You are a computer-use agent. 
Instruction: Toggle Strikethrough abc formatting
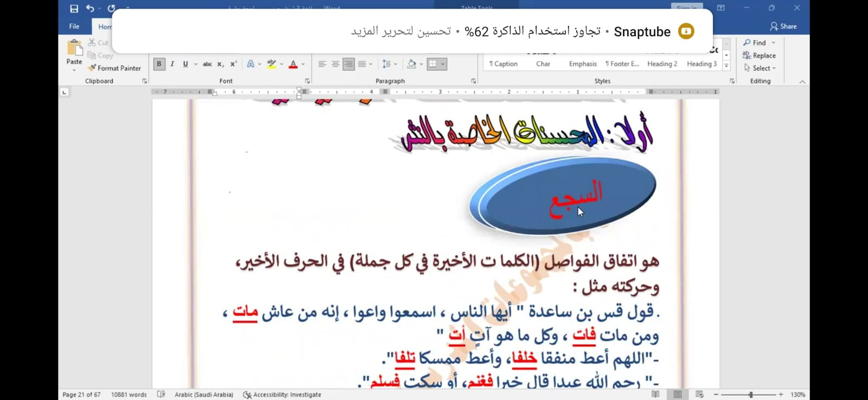pyautogui.click(x=207, y=64)
